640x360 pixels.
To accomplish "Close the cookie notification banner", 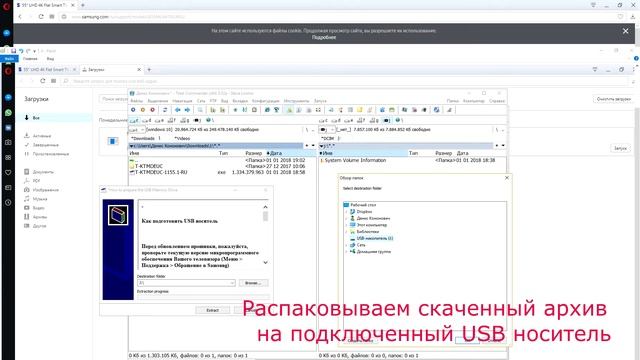I will point(625,31).
